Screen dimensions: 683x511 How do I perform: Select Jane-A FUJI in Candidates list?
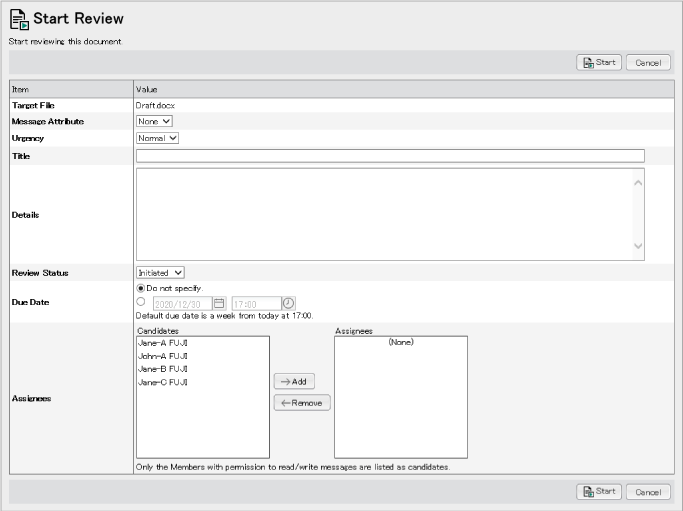coord(162,343)
